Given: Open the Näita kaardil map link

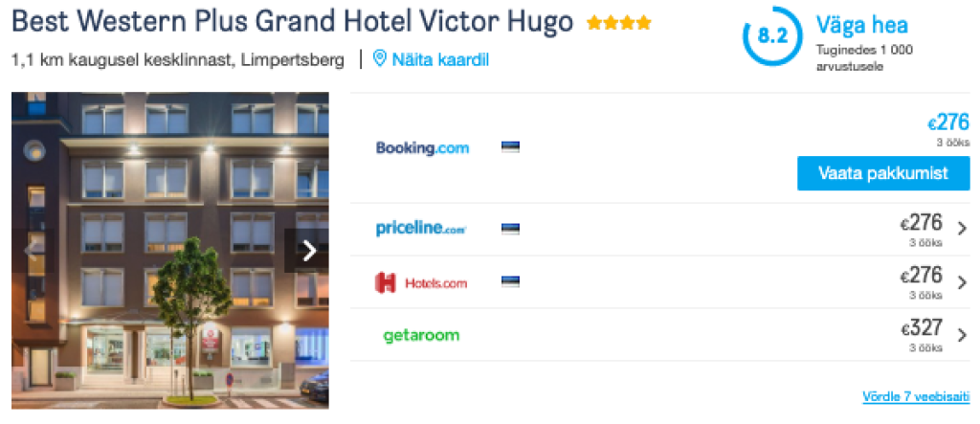Looking at the screenshot, I should (440, 60).
